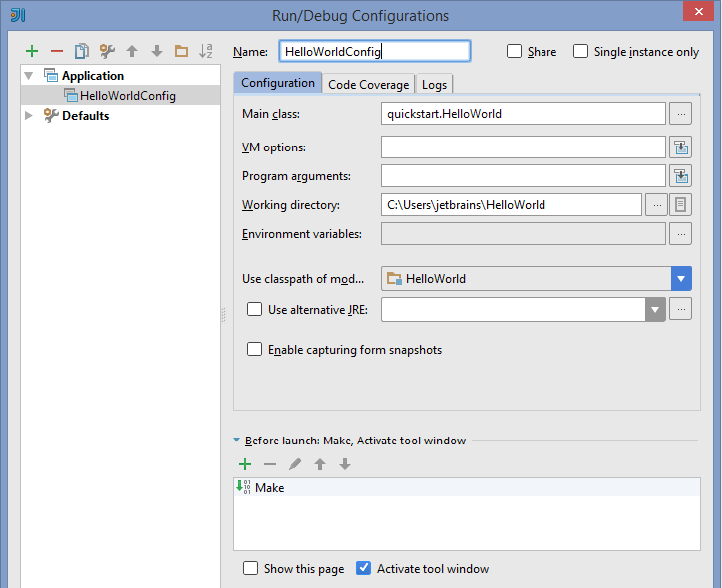
Task: Close the Run/Debug Configurations dialog
Action: click(x=698, y=11)
